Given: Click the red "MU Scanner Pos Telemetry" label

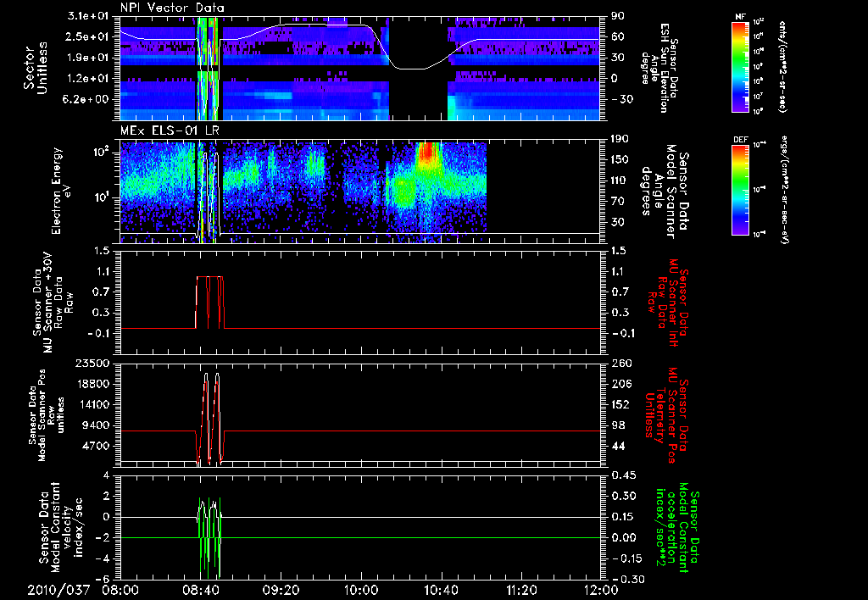Looking at the screenshot, I should tap(668, 414).
